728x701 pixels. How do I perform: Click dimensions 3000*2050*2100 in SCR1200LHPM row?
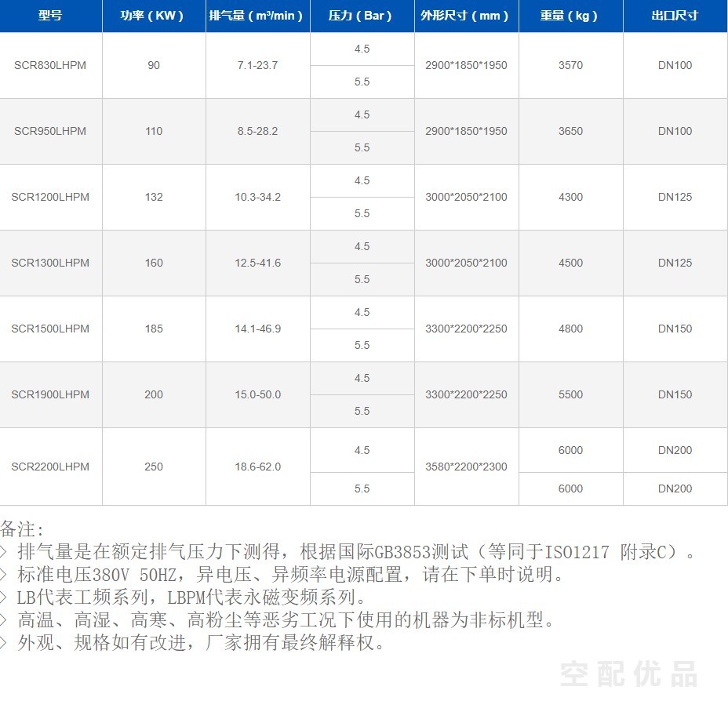click(x=466, y=197)
